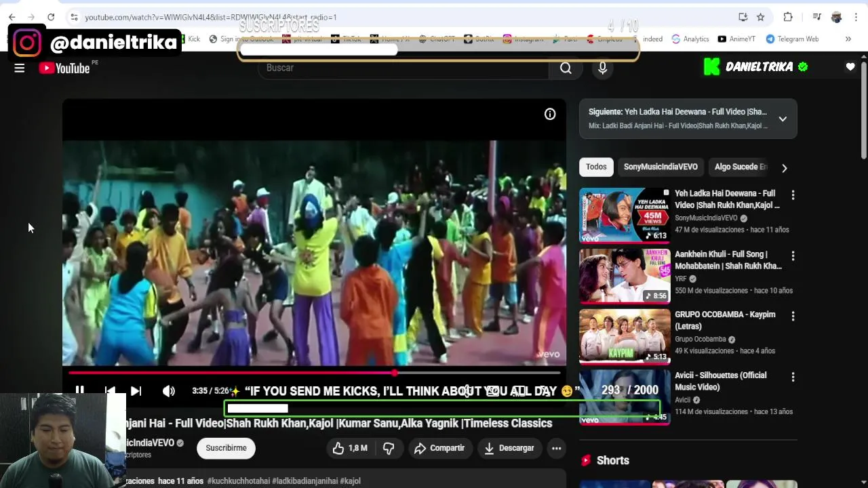Open the Kick bookmark
This screenshot has width=868, height=488.
pos(189,39)
